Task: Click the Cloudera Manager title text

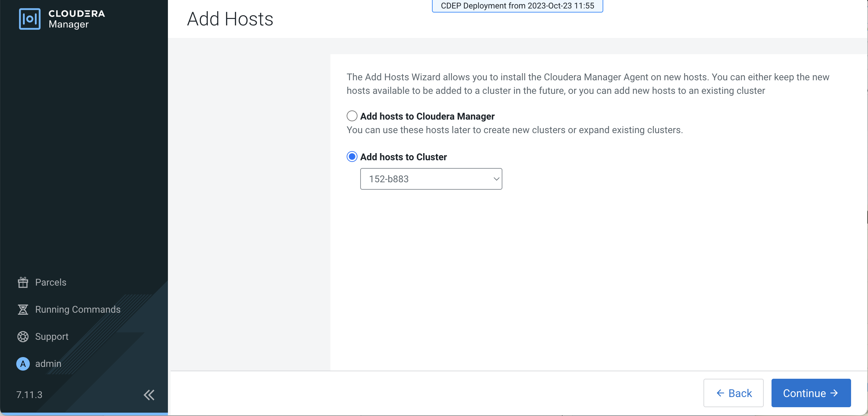Action: click(x=77, y=19)
